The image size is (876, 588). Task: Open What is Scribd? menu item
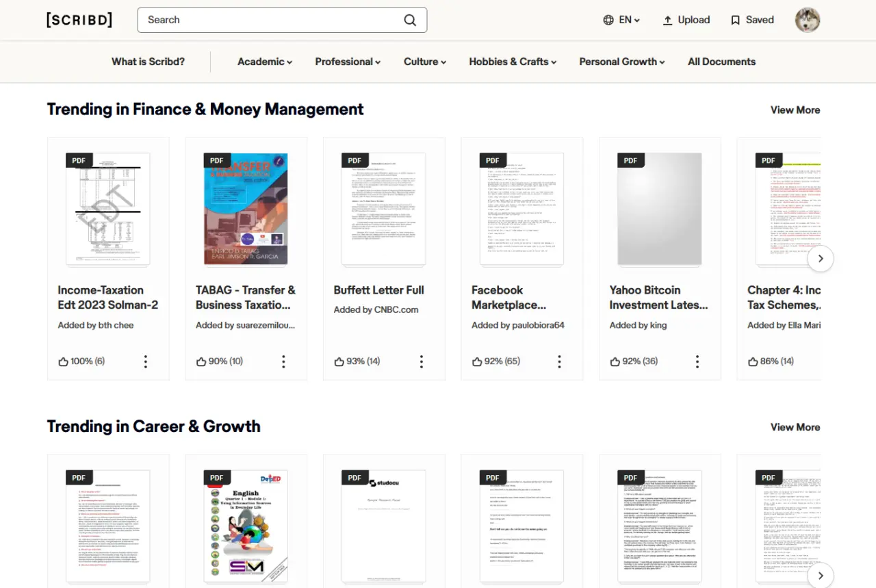click(x=149, y=62)
